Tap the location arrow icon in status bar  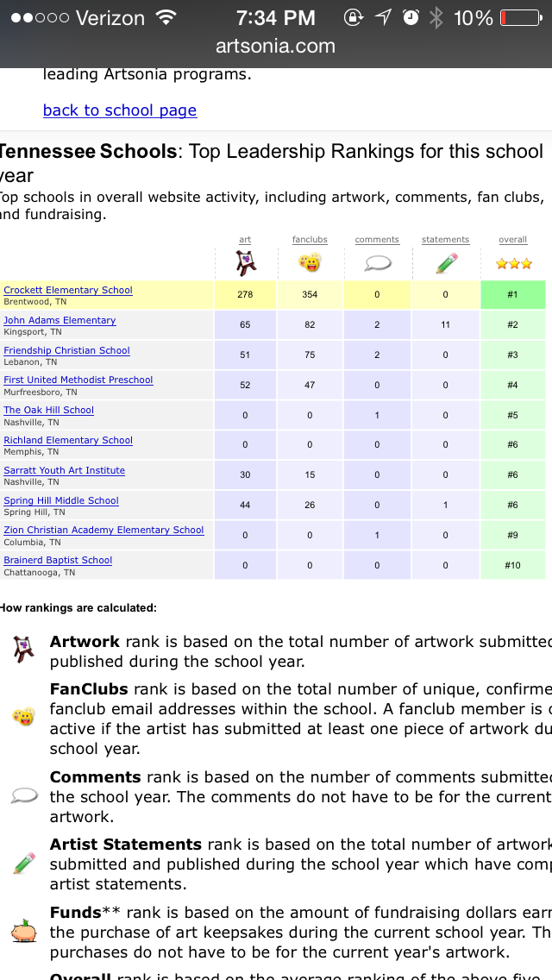pyautogui.click(x=383, y=18)
